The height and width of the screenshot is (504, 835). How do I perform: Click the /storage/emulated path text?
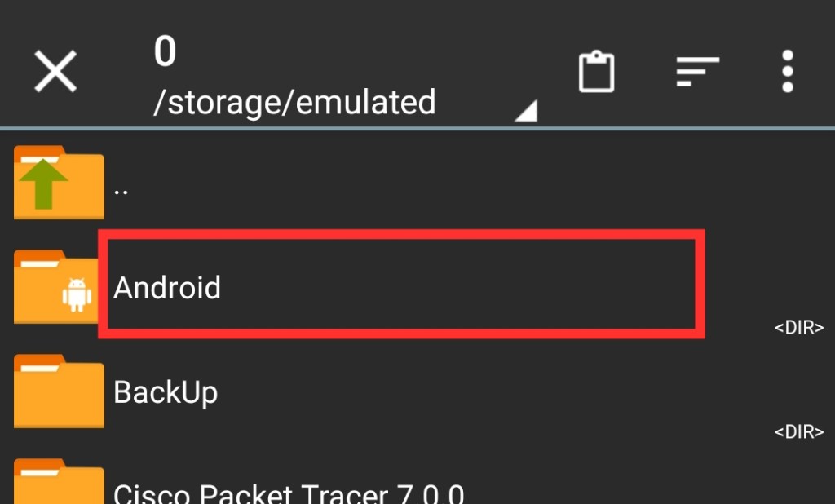click(294, 103)
